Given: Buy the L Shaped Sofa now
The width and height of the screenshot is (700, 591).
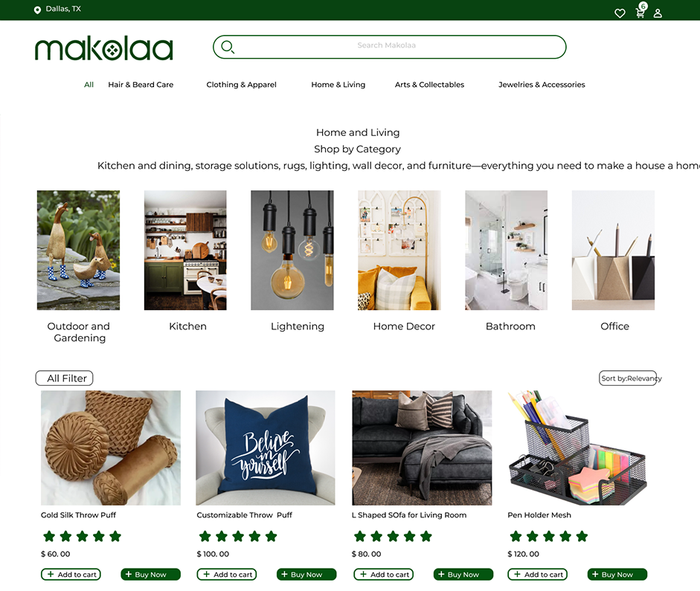Looking at the screenshot, I should click(x=463, y=575).
